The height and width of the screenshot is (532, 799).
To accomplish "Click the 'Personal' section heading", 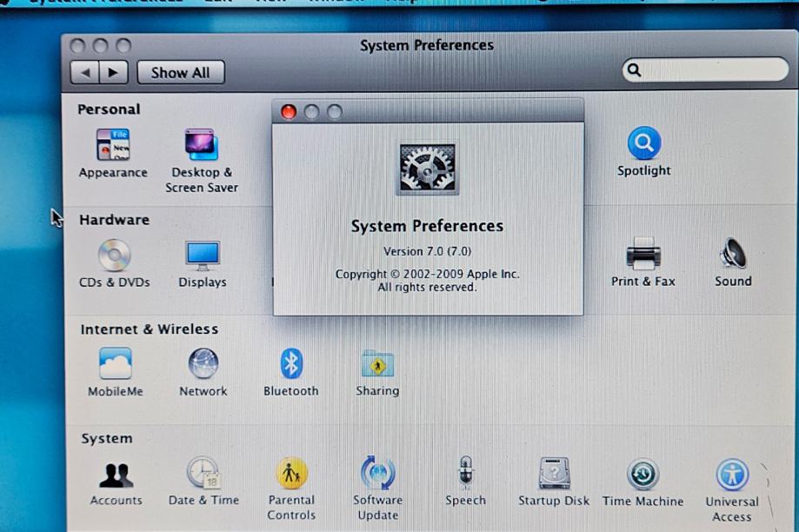I will [x=109, y=109].
